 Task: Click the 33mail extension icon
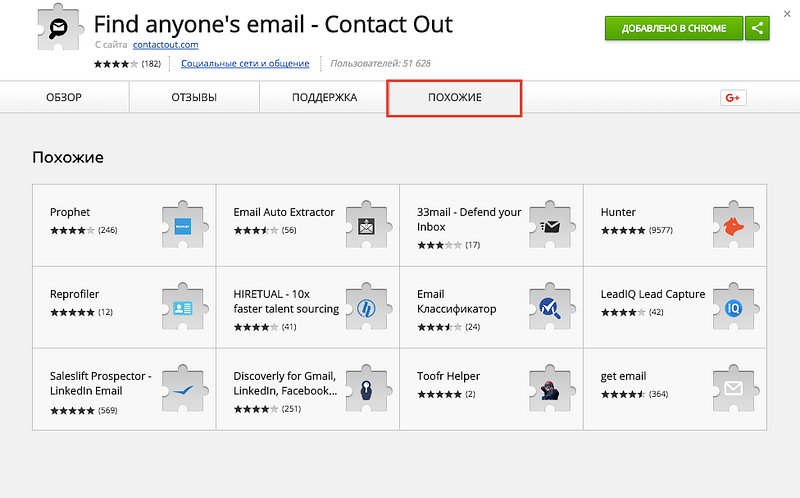pos(552,225)
